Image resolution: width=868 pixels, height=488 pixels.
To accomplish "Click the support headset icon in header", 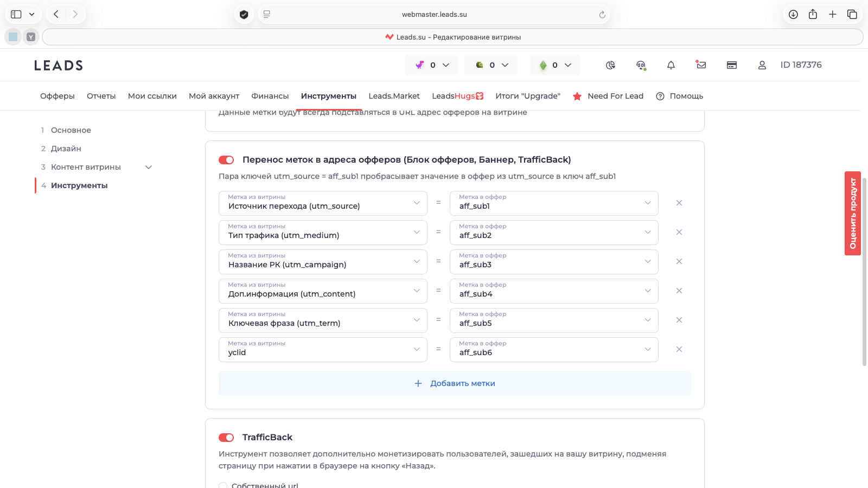I will click(x=641, y=65).
